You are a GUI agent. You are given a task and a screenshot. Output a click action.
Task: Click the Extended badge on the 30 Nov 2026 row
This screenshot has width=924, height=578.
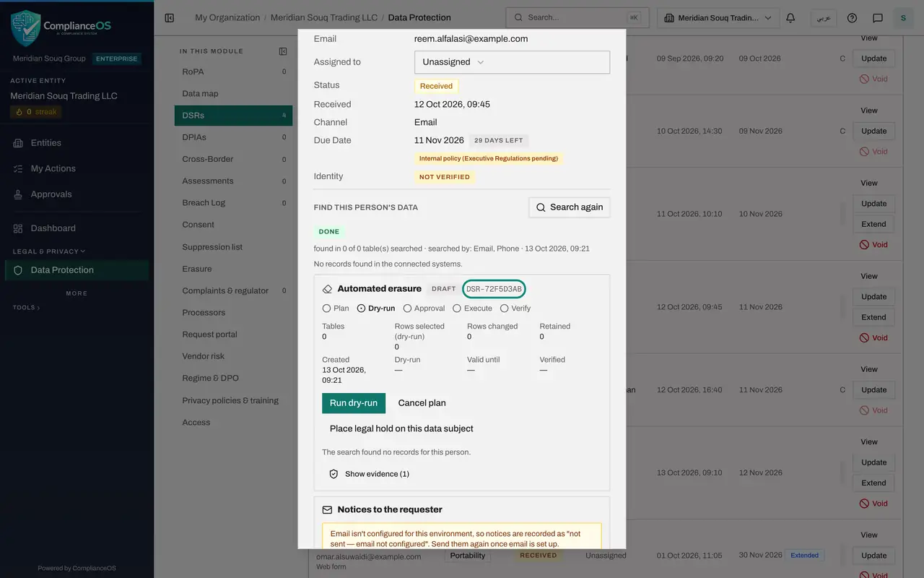[804, 556]
